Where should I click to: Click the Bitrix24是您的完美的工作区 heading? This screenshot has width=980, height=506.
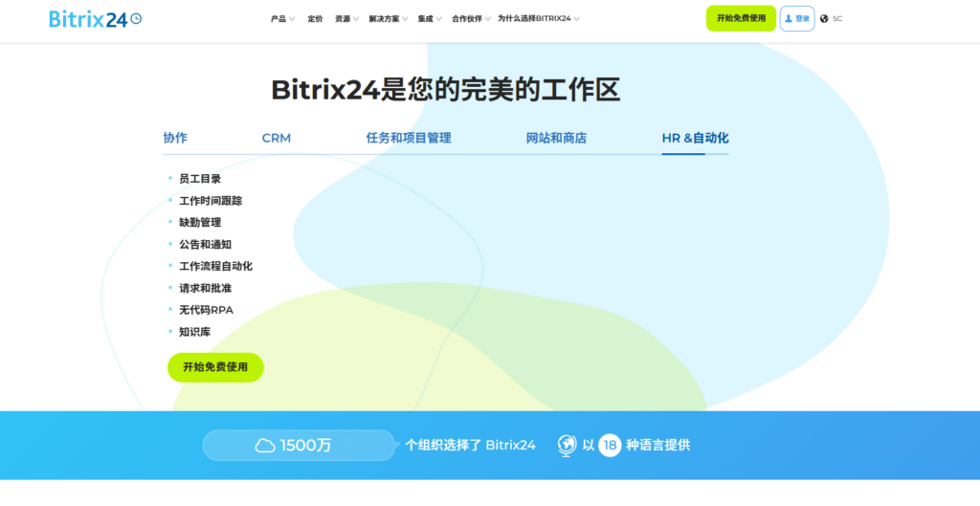[446, 90]
